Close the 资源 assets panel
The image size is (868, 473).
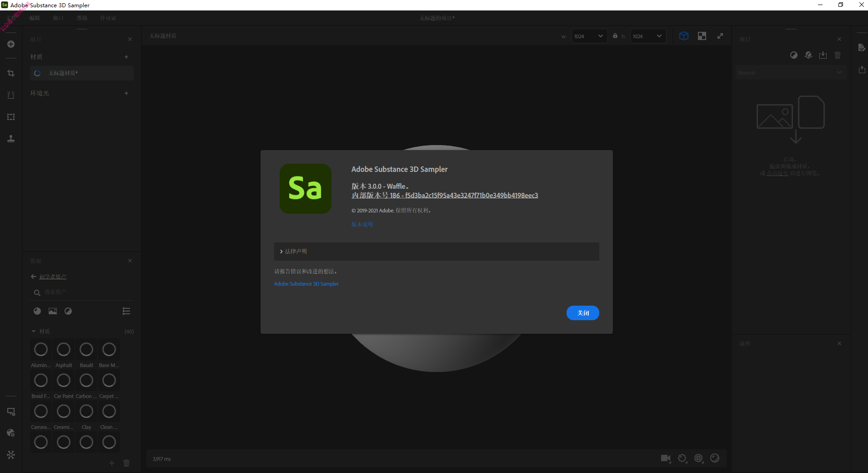click(130, 261)
